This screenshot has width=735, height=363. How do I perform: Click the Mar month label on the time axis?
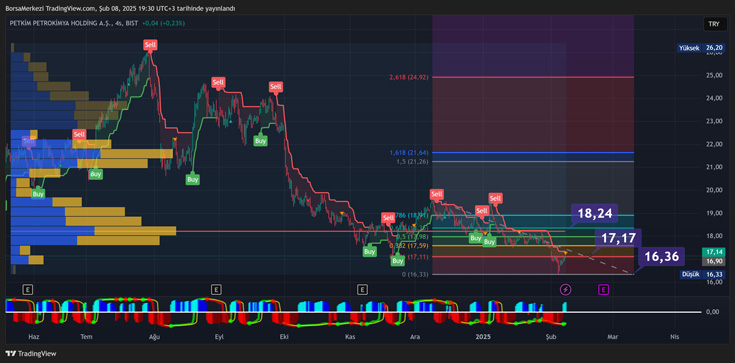613,337
